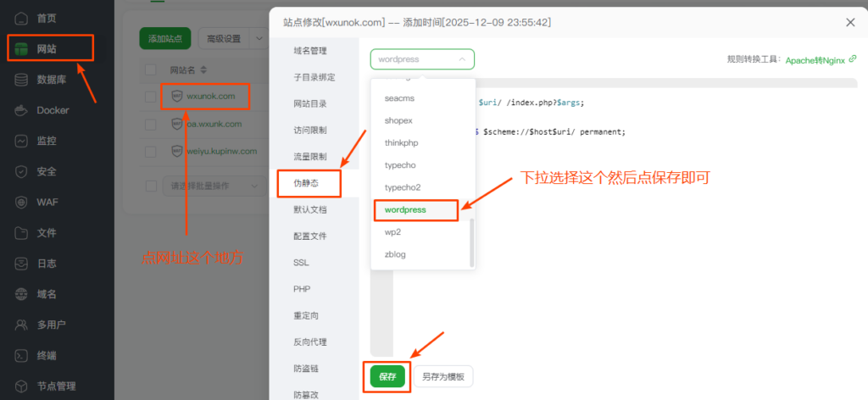Choose thinkphp from the dropdown list

(423, 142)
